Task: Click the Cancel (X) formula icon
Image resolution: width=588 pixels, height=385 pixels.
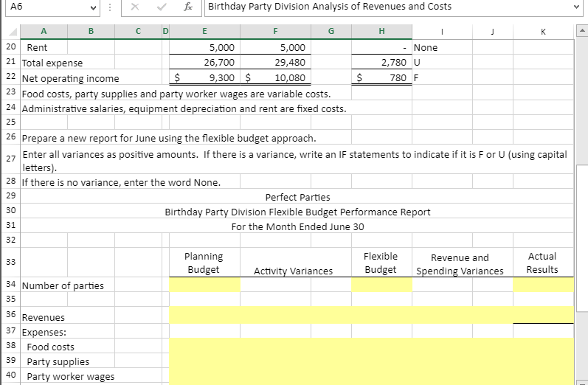Action: 135,7
